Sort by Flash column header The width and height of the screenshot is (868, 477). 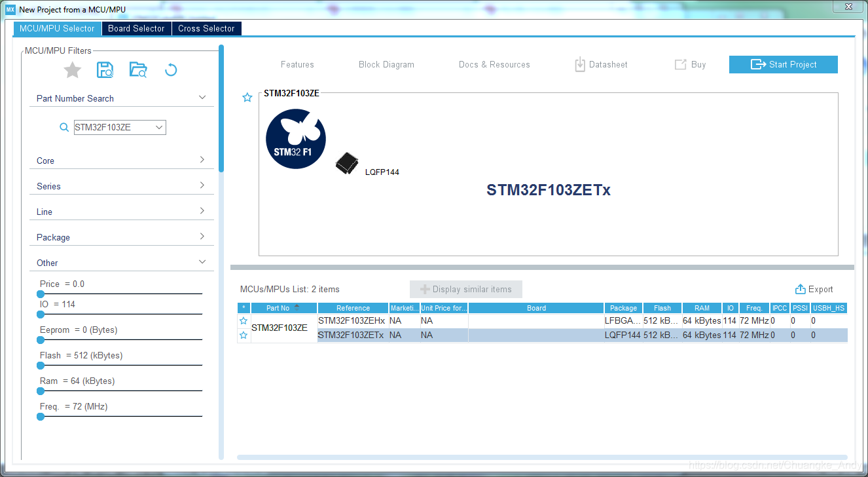pos(662,308)
